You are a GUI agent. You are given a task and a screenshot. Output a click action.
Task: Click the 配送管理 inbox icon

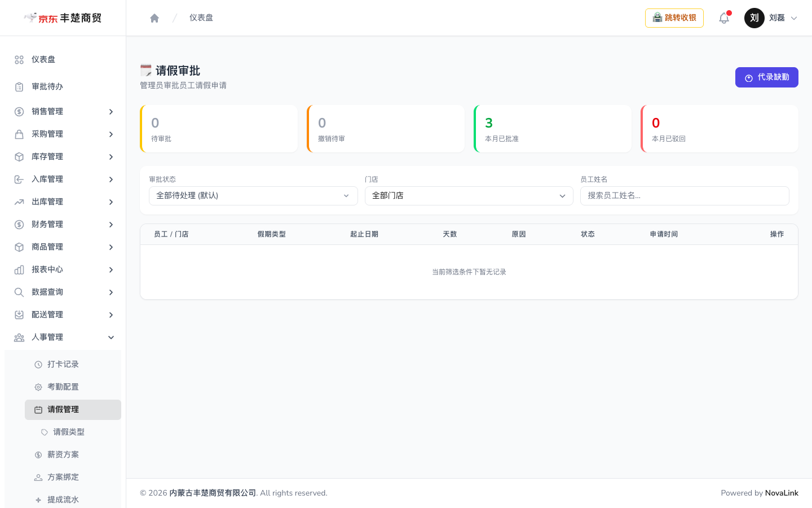point(19,315)
